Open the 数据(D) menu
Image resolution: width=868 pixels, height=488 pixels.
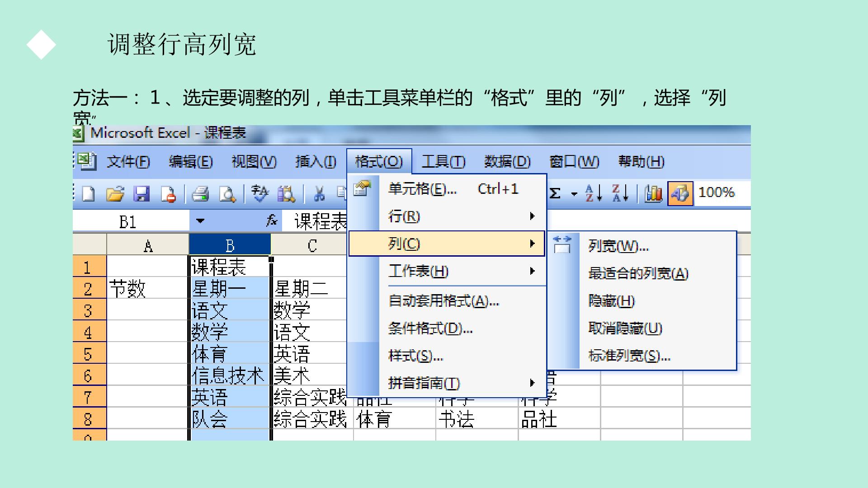click(x=507, y=161)
